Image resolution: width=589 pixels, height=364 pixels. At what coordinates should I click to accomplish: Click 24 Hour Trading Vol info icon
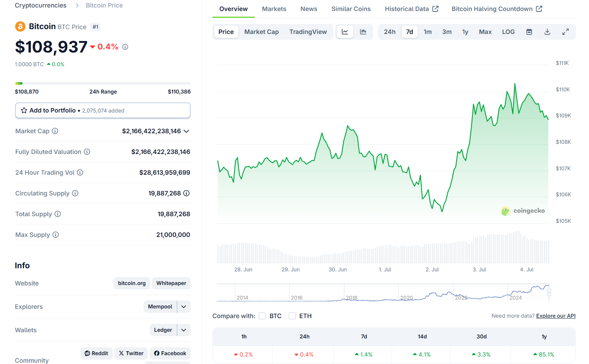coord(80,173)
